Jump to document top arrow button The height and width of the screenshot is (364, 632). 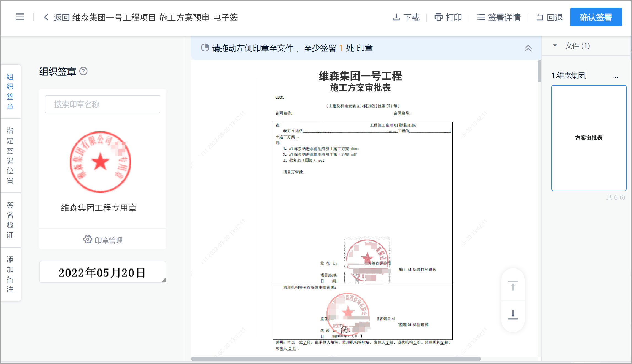[x=513, y=286]
